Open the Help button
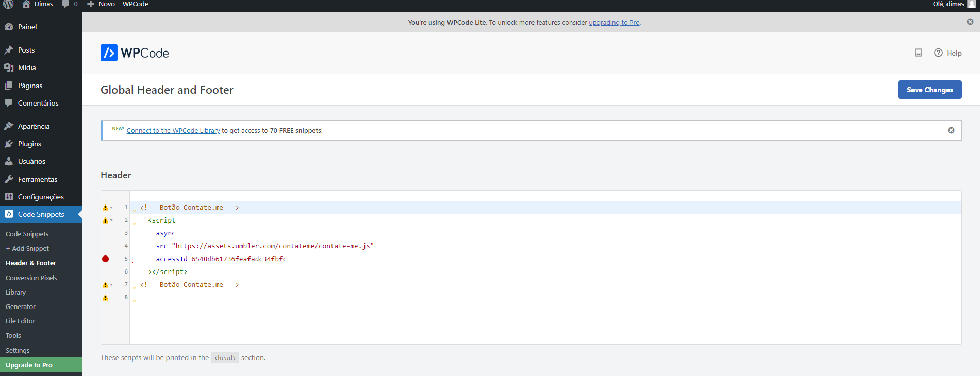 948,53
